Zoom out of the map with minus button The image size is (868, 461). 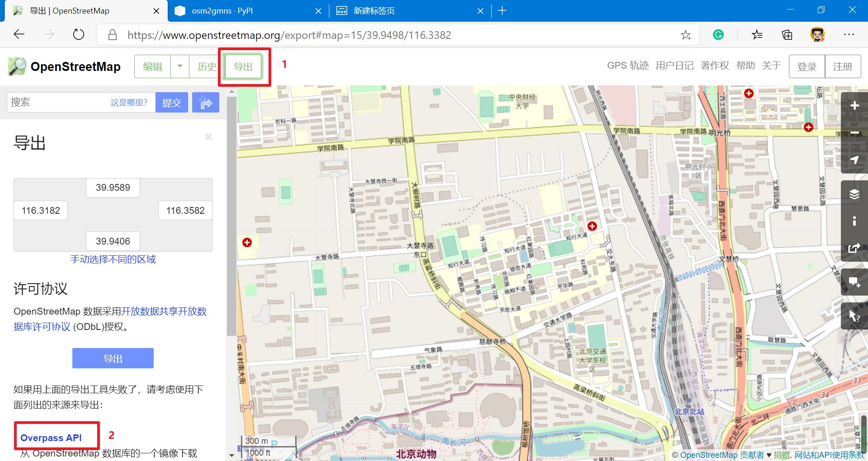[854, 133]
